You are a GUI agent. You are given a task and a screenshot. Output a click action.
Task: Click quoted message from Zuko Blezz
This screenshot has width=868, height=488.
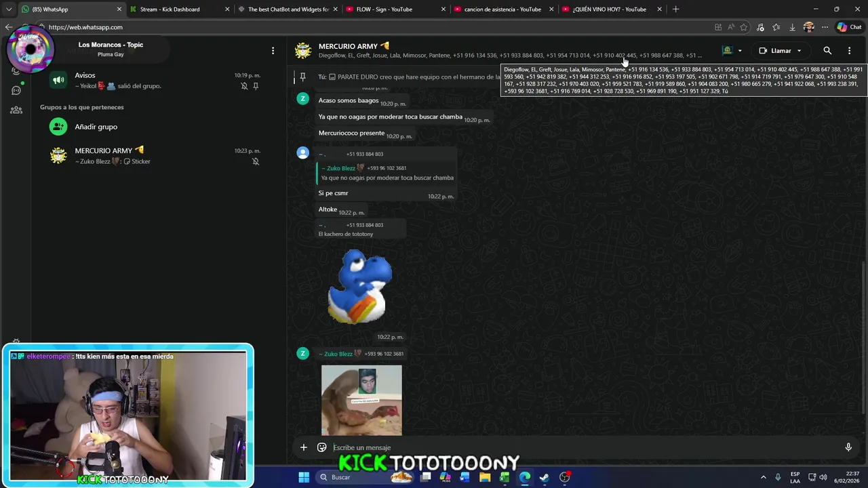387,173
